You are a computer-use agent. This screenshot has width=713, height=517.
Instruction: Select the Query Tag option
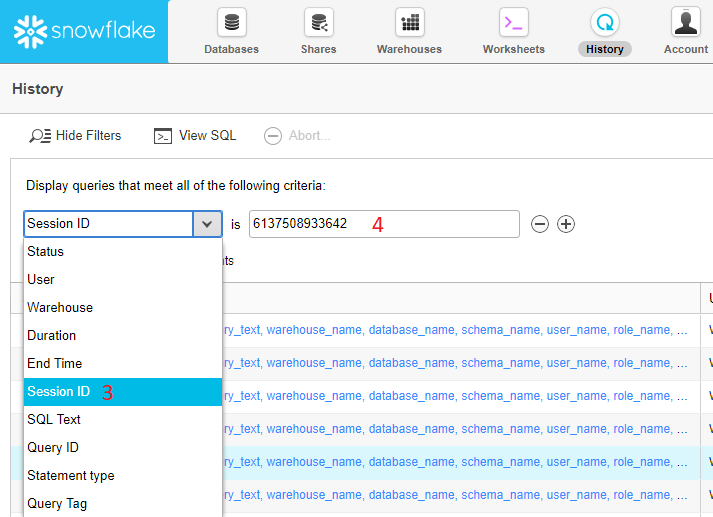[57, 504]
